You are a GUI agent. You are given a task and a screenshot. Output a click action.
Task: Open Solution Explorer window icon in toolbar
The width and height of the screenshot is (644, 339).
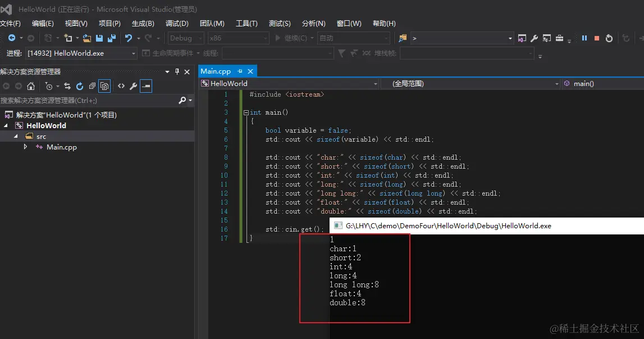[x=522, y=38]
